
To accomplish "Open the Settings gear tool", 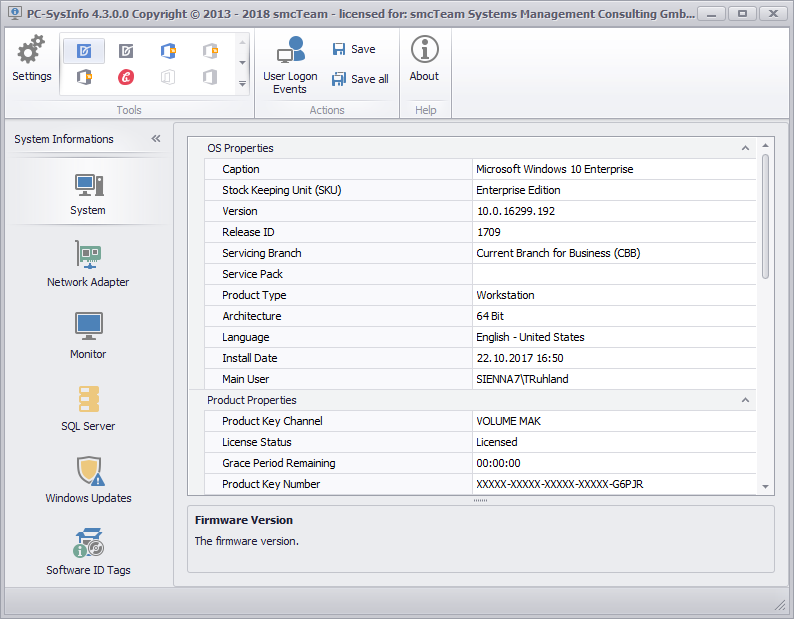I will (x=31, y=58).
